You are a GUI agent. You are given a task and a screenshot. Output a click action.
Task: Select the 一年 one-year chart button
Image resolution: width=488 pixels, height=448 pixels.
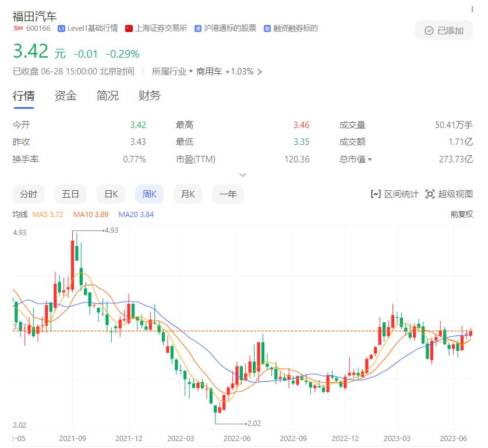pyautogui.click(x=228, y=194)
